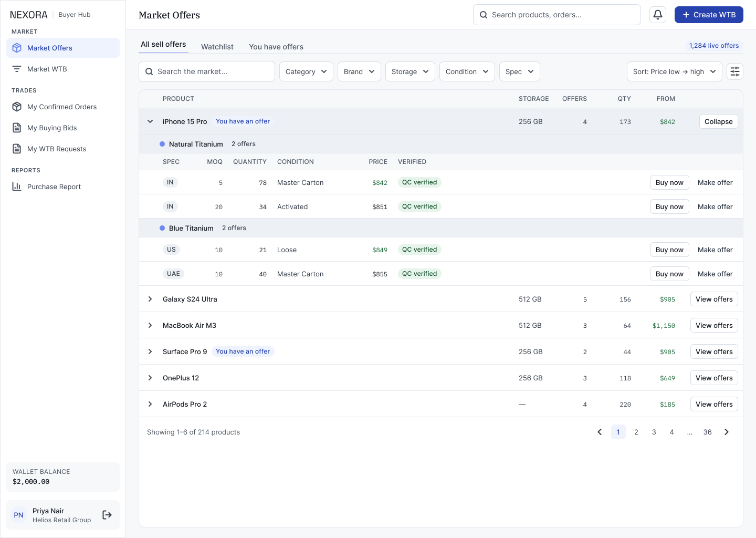Click the PN user avatar

click(x=19, y=515)
